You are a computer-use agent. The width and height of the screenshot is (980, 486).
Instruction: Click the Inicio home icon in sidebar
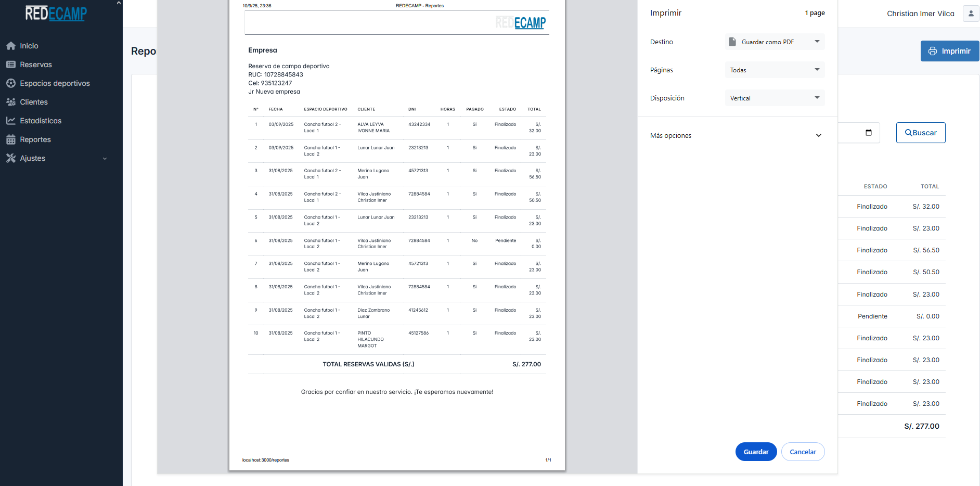11,46
